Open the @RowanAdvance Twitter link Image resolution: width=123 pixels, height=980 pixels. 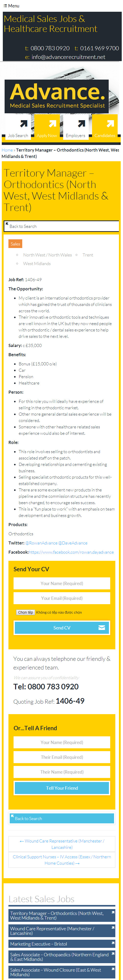[x=41, y=543]
